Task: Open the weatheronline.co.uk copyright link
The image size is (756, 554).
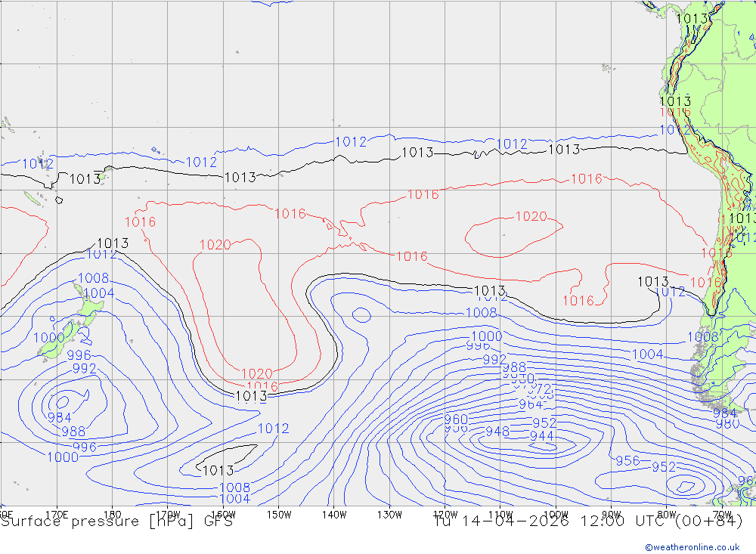Action: point(692,547)
